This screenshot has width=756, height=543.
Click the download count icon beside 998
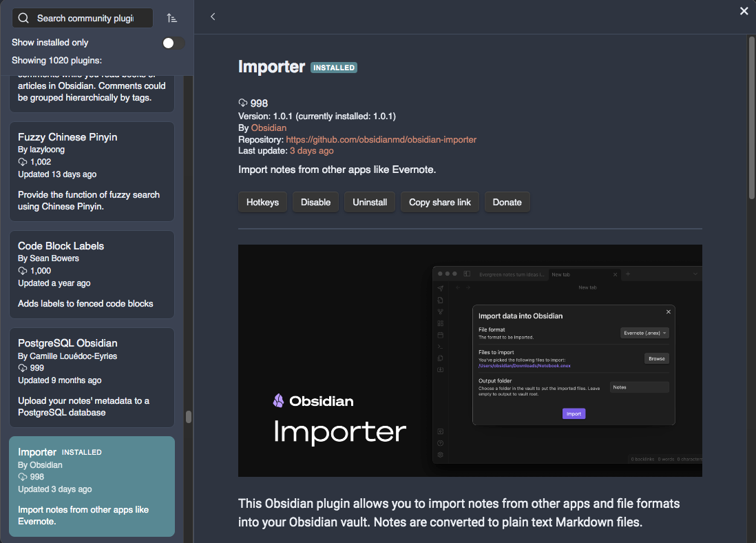tap(242, 103)
